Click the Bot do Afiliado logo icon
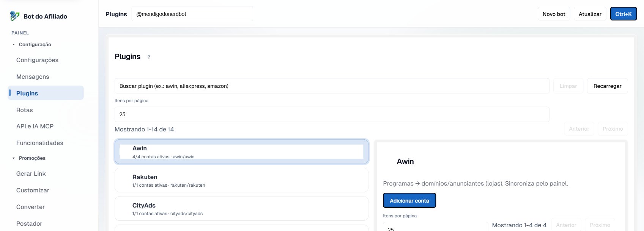The width and height of the screenshot is (644, 231). point(14,16)
